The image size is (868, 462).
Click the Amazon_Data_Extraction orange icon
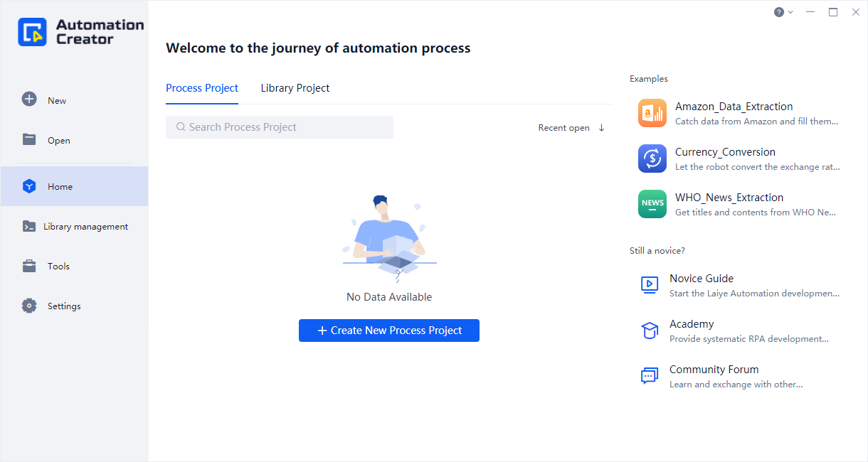click(652, 113)
